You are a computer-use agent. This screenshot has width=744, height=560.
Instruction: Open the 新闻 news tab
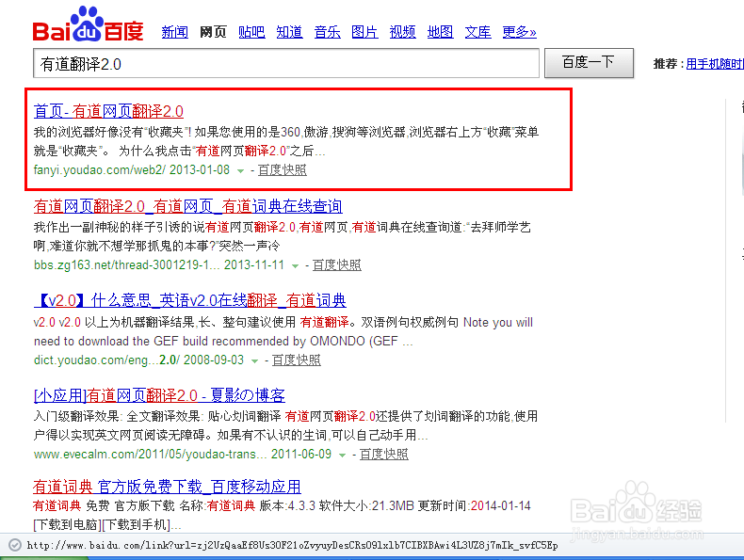pos(174,32)
